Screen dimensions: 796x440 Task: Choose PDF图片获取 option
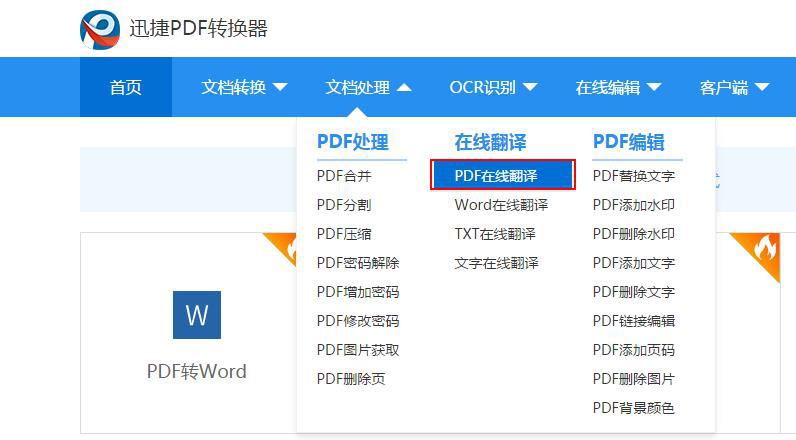tap(358, 350)
